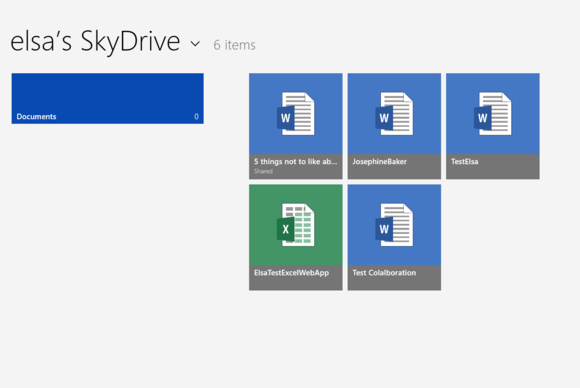The height and width of the screenshot is (388, 580).
Task: Click the Documents folder item count 0
Action: pos(196,117)
